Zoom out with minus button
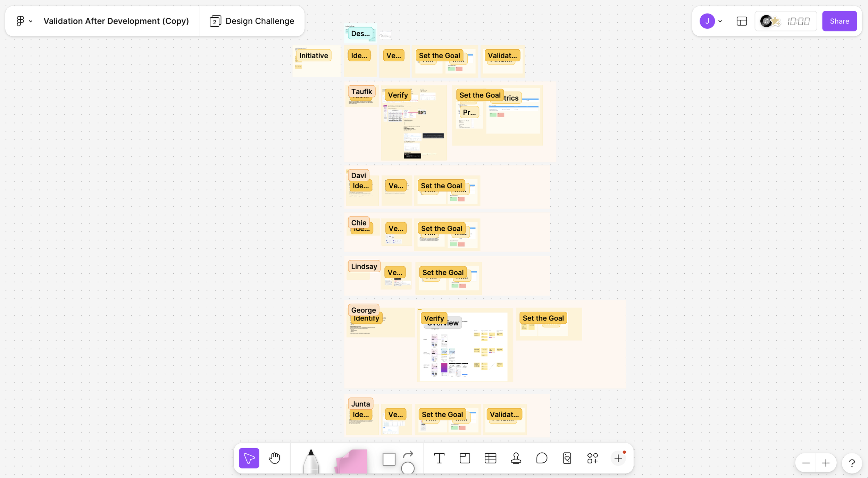 pyautogui.click(x=806, y=463)
